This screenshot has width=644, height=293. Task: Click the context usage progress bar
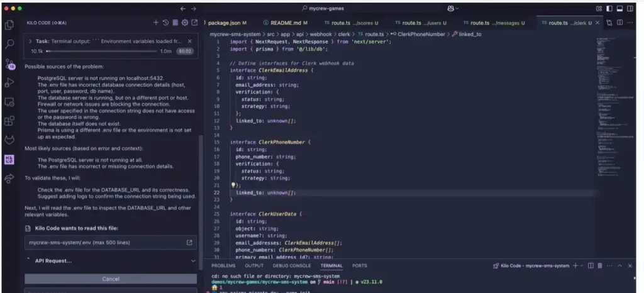101,52
